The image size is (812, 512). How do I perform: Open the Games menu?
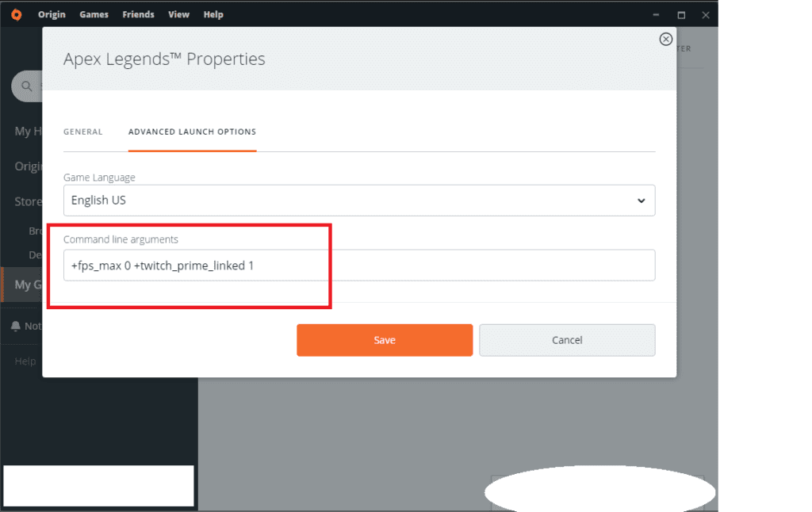tap(94, 14)
